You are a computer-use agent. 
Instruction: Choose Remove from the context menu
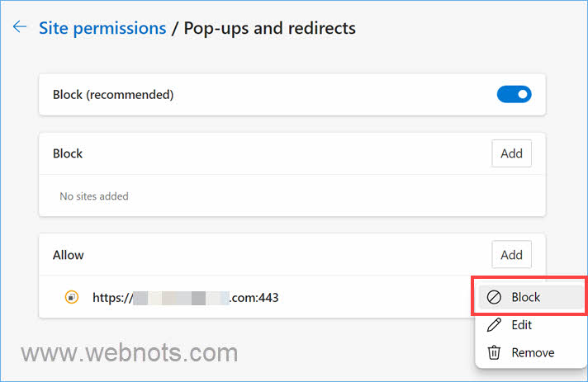click(533, 352)
